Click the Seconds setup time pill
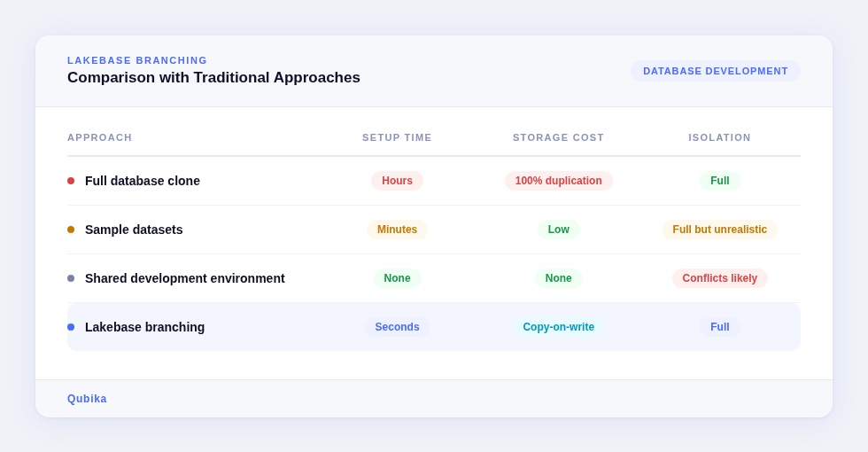 pyautogui.click(x=397, y=327)
